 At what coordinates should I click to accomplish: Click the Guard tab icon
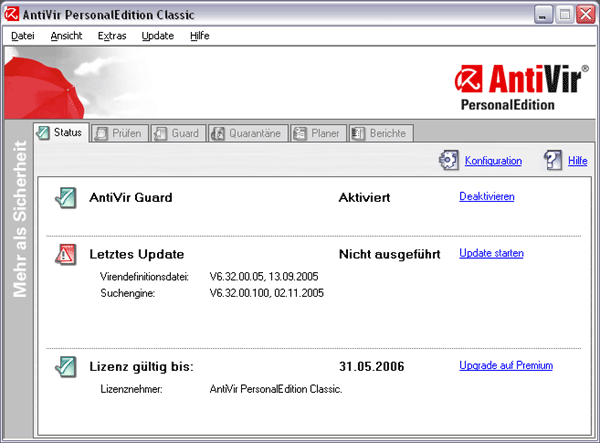tap(160, 134)
